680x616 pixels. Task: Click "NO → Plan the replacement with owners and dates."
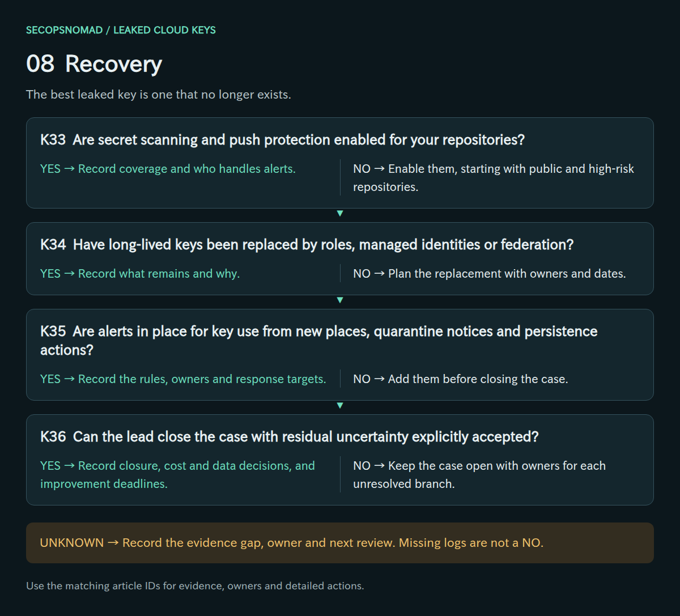[490, 274]
